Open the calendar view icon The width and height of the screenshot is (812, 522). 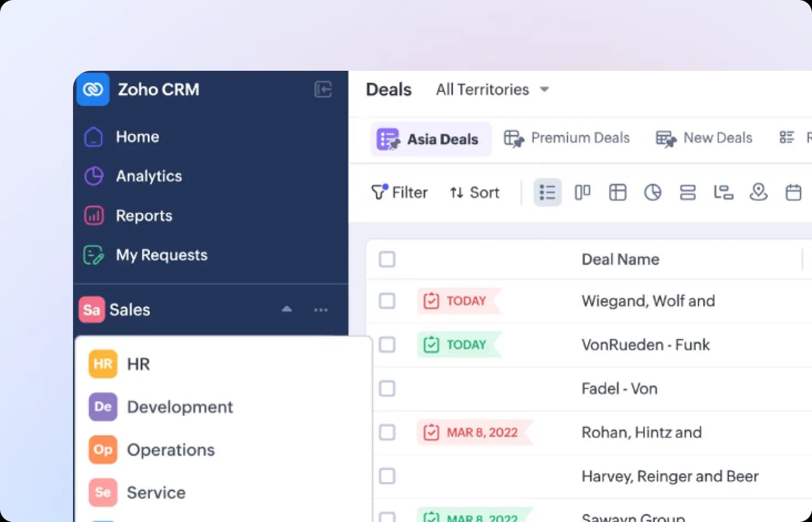pyautogui.click(x=794, y=192)
